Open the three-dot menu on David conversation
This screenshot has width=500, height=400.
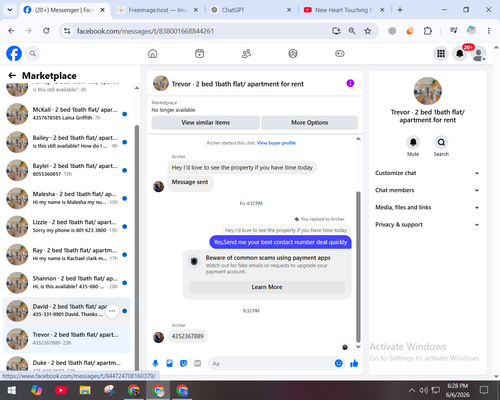(x=112, y=311)
